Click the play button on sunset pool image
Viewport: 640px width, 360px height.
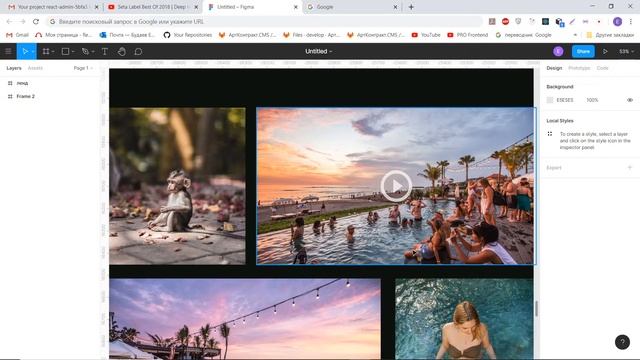pyautogui.click(x=396, y=186)
